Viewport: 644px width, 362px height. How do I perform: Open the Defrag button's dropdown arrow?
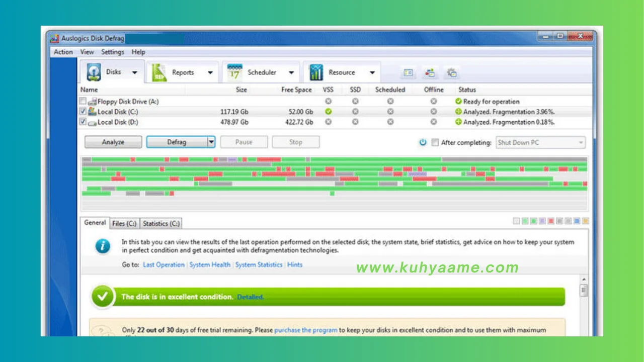point(211,142)
